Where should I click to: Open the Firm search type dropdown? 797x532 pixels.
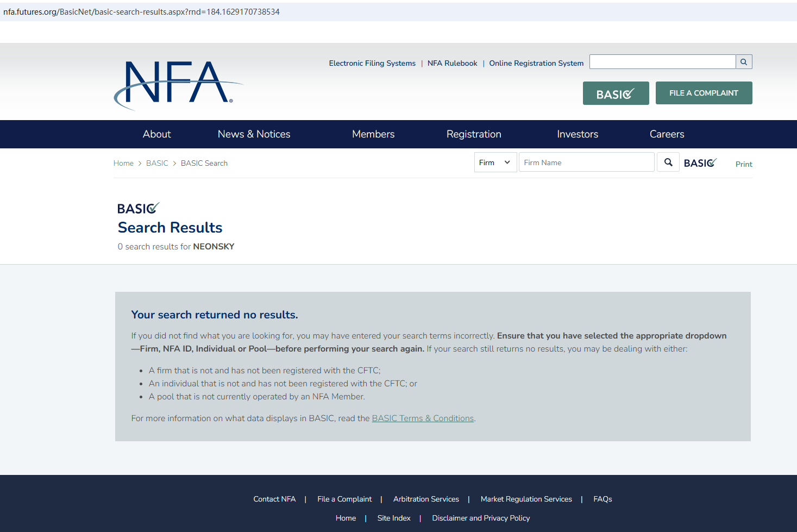pyautogui.click(x=495, y=162)
